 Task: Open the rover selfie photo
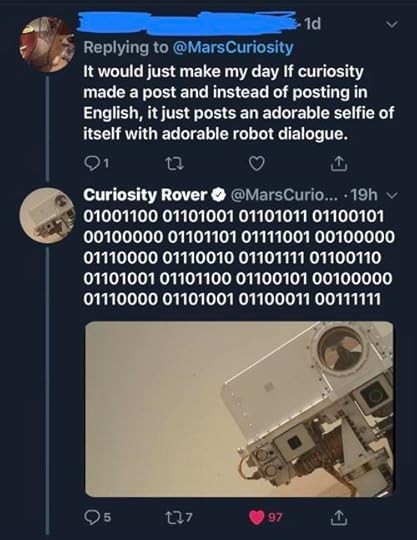239,409
